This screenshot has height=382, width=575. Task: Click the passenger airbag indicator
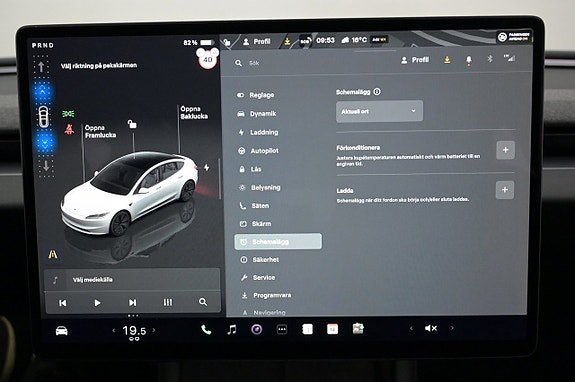514,36
